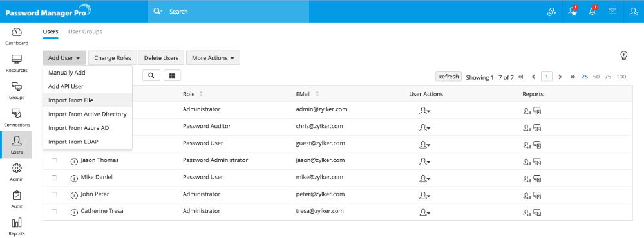Click the Delete Users button

161,58
